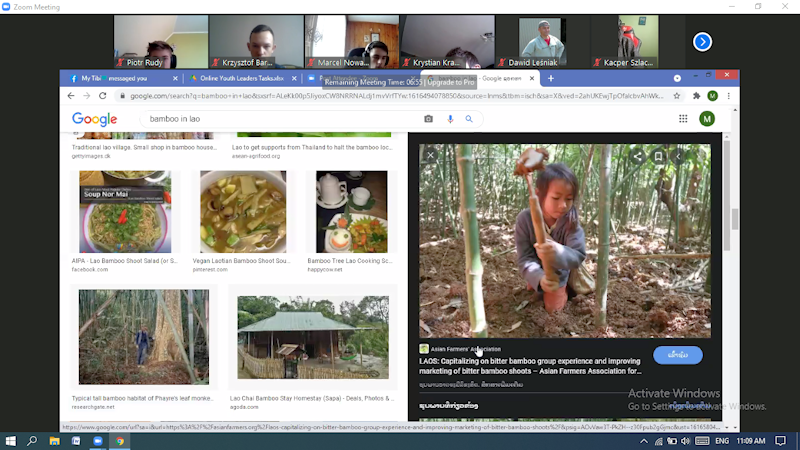
Task: Bookmark page with star icon
Action: 677,96
